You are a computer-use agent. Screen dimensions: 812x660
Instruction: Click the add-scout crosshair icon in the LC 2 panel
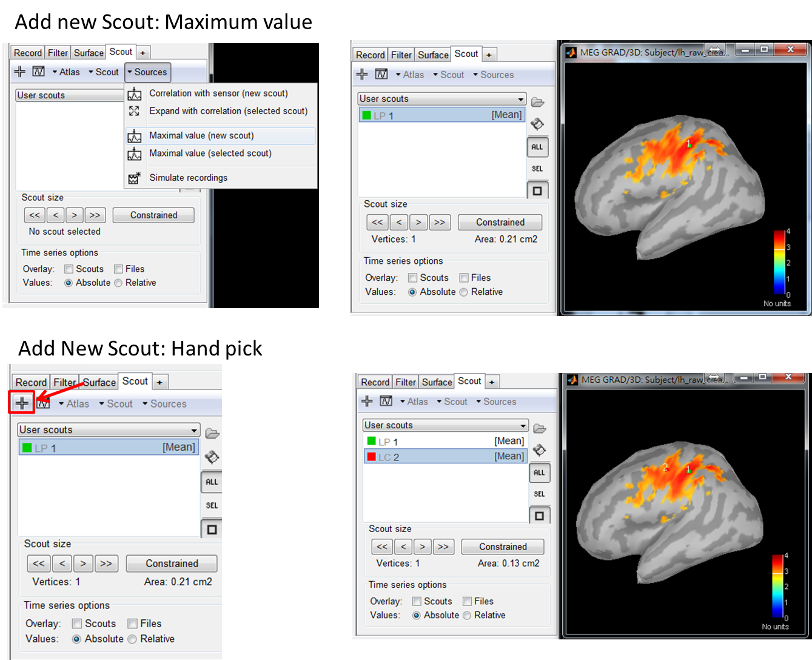(x=367, y=401)
